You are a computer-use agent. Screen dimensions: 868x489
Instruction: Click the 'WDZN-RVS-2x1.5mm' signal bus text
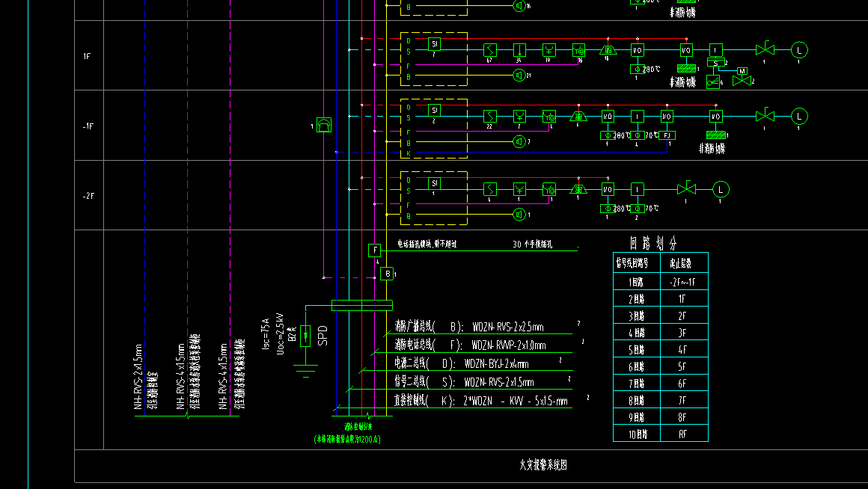[x=499, y=382]
